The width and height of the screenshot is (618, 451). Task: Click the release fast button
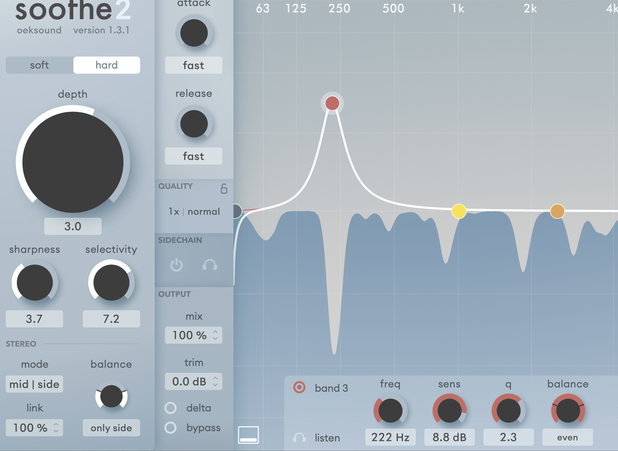tap(193, 156)
